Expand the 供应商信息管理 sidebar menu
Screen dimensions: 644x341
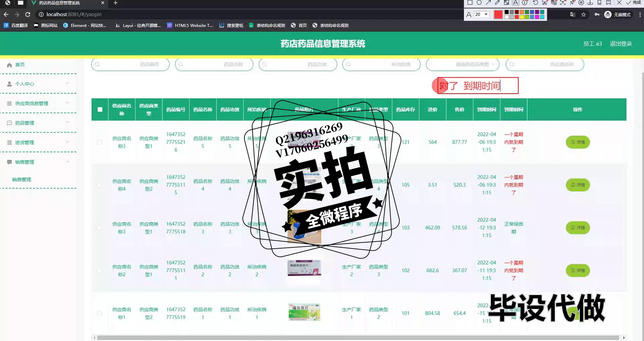coord(38,103)
